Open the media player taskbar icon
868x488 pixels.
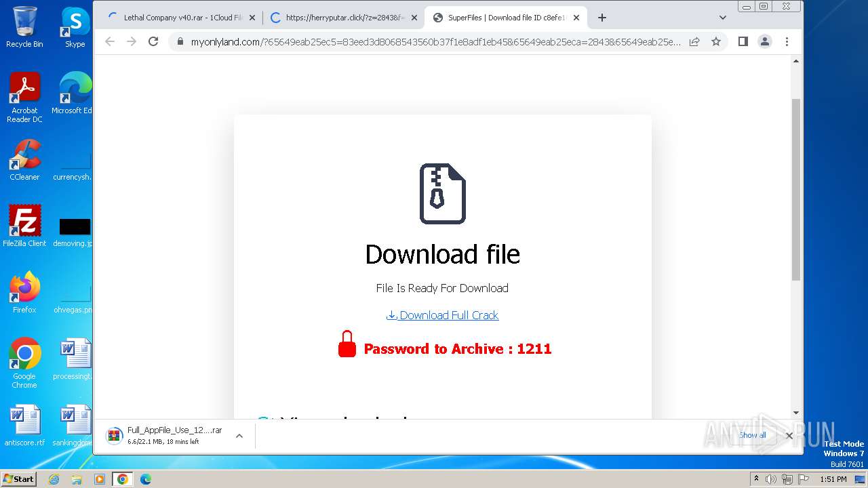(100, 479)
